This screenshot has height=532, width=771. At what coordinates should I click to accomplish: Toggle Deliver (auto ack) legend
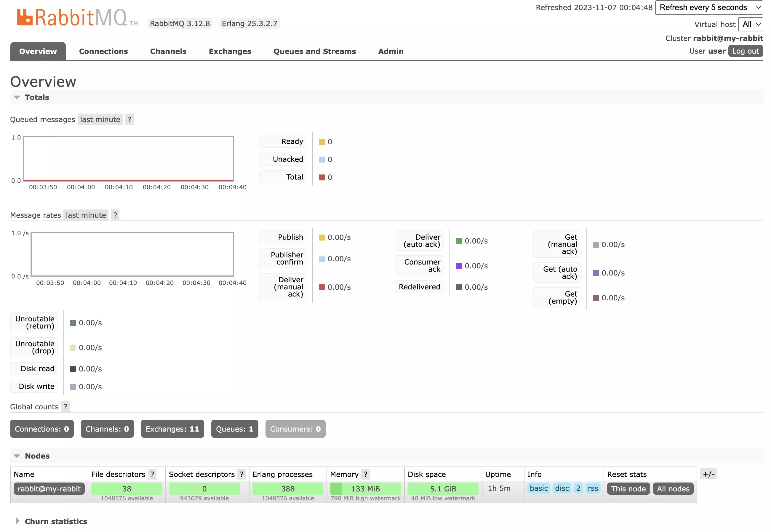tap(420, 241)
